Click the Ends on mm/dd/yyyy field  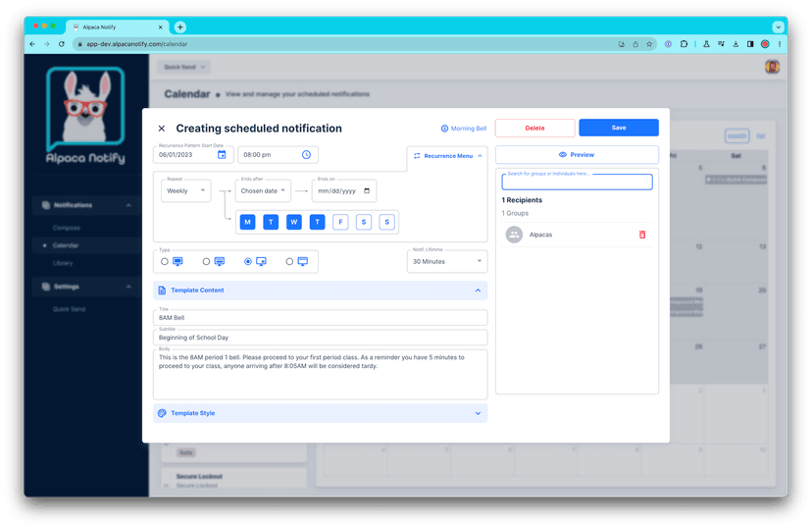(x=344, y=190)
